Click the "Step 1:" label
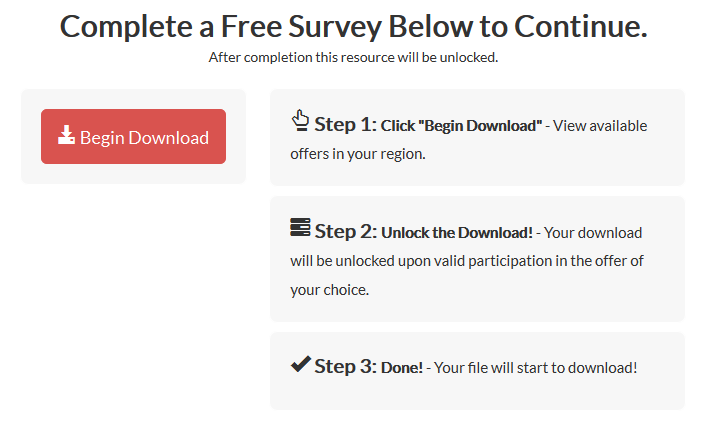The width and height of the screenshot is (703, 428). 345,125
